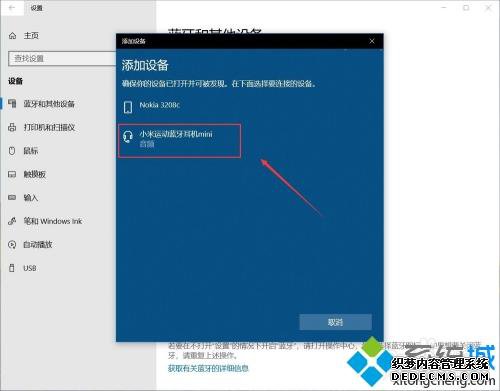Open 自动播放 autoplay settings
Screen dimensions: 500x391
click(38, 245)
